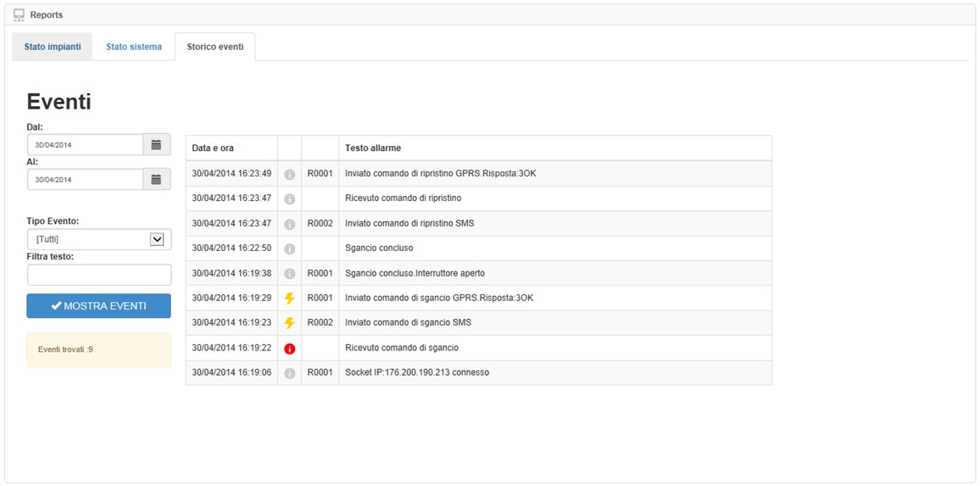
Task: Click info icon on ripristino GPRS row
Action: [x=289, y=174]
